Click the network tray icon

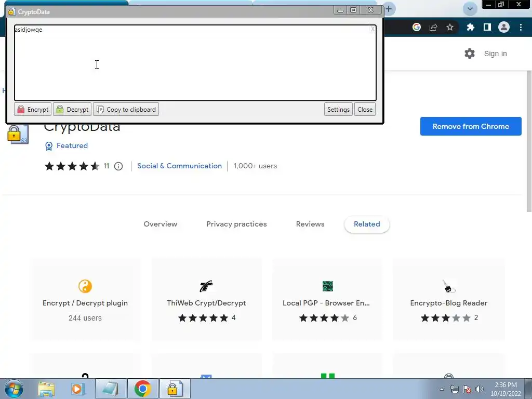coord(454,389)
